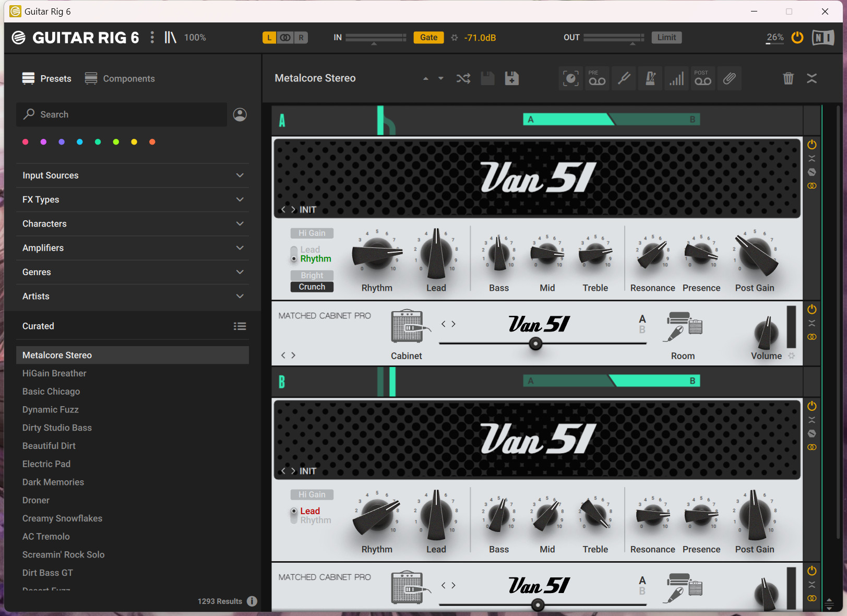Expand the Artists filter
Screen dimensions: 847x616
click(x=133, y=296)
